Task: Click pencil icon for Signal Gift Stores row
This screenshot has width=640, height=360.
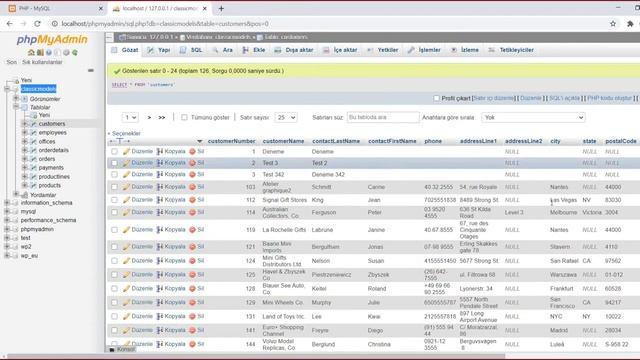Action: [x=127, y=200]
